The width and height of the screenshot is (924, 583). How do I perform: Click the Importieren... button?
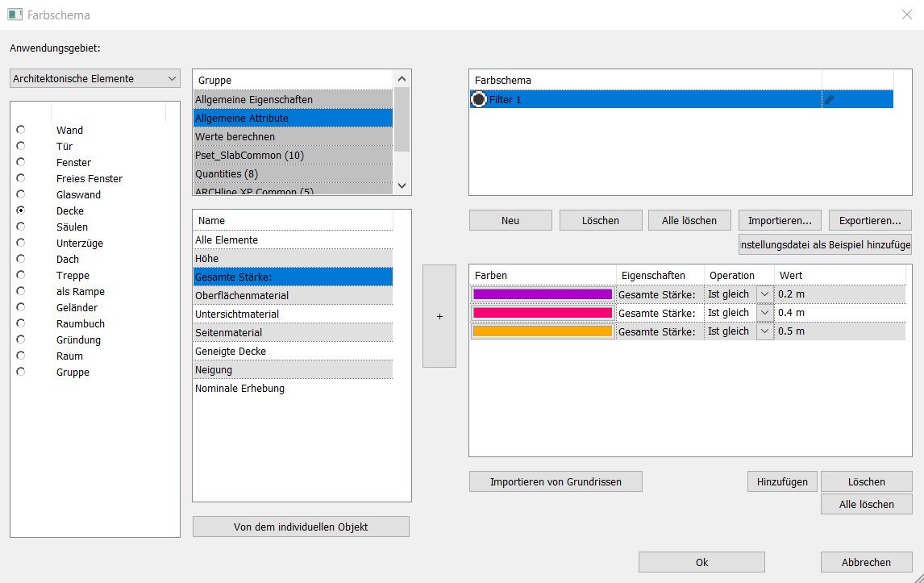tap(780, 220)
